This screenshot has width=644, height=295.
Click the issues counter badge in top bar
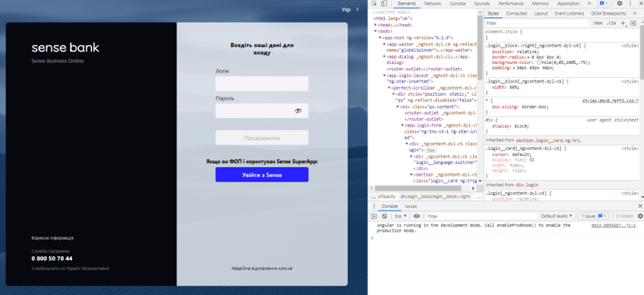(603, 3)
